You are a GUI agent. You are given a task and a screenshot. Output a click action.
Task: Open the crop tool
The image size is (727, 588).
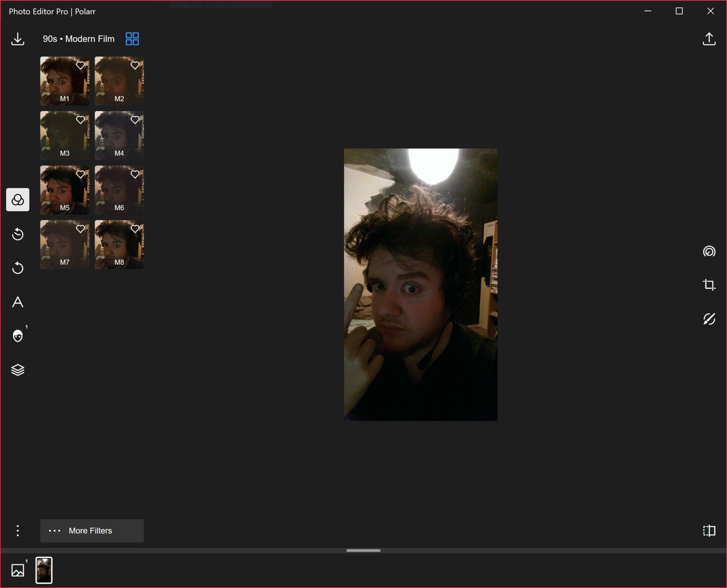pos(709,285)
